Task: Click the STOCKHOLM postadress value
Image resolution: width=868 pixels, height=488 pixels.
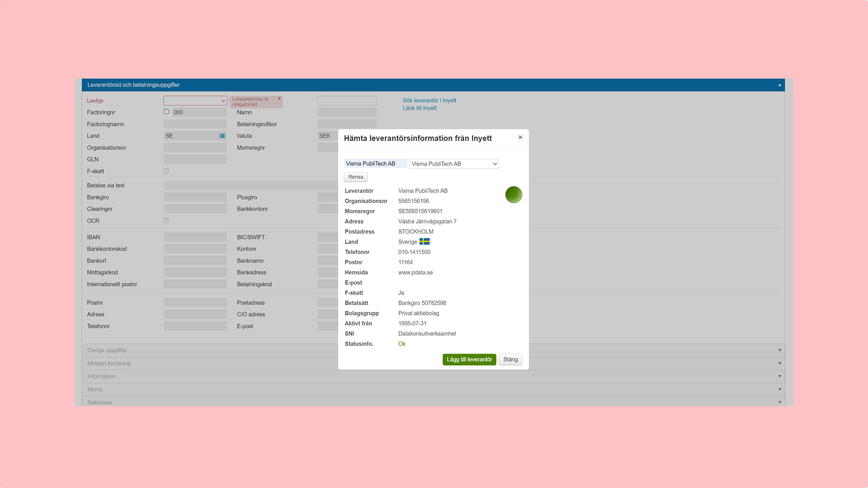Action: coord(415,232)
